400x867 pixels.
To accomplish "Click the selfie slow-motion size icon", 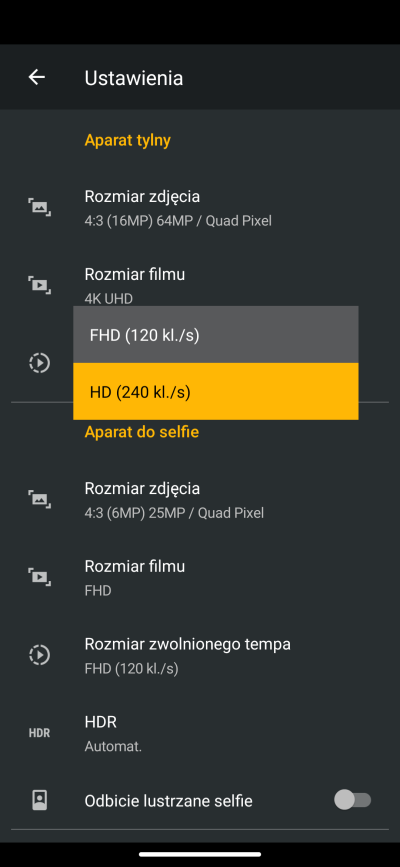I will (39, 655).
